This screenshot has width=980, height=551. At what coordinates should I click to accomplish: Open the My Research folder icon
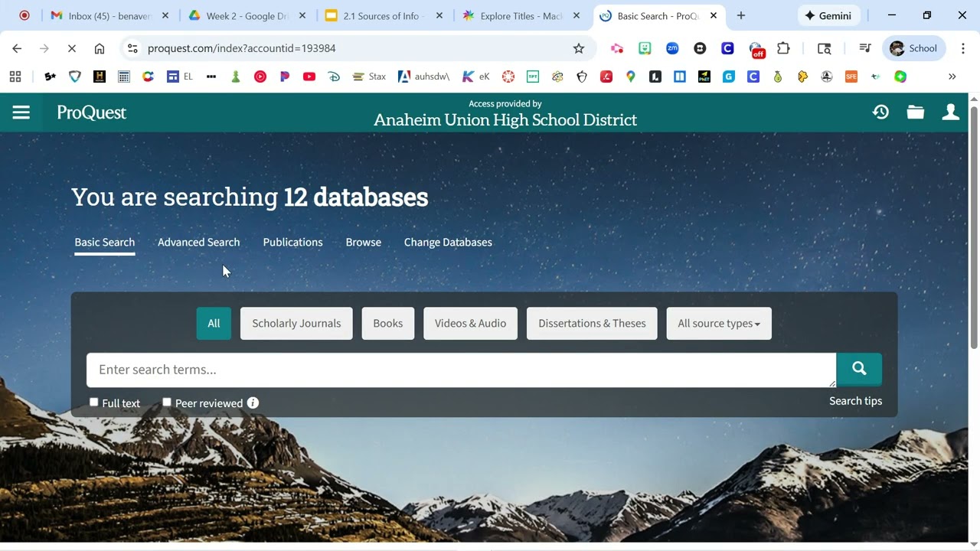[x=916, y=112]
